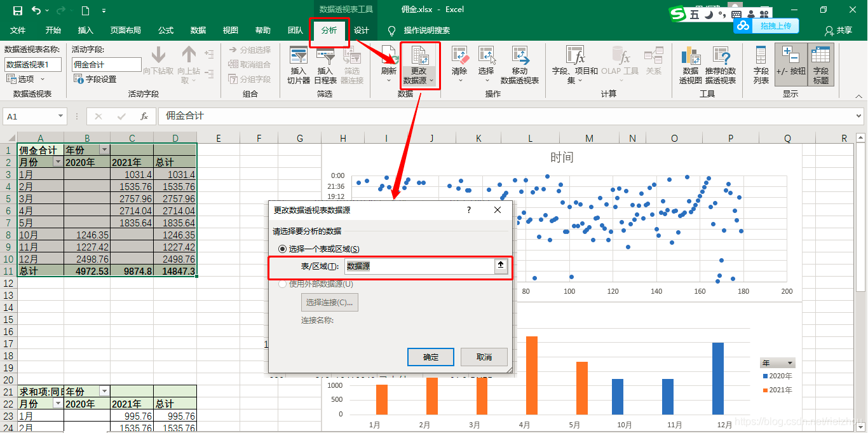
Task: Open the 年 chart filter dropdown near the legend
Action: pos(787,362)
